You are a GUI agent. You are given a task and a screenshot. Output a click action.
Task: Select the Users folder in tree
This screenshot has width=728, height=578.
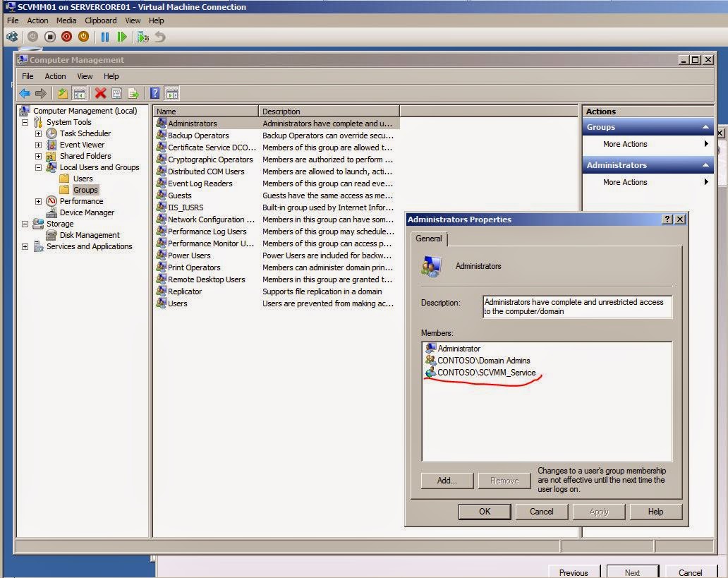(x=83, y=179)
